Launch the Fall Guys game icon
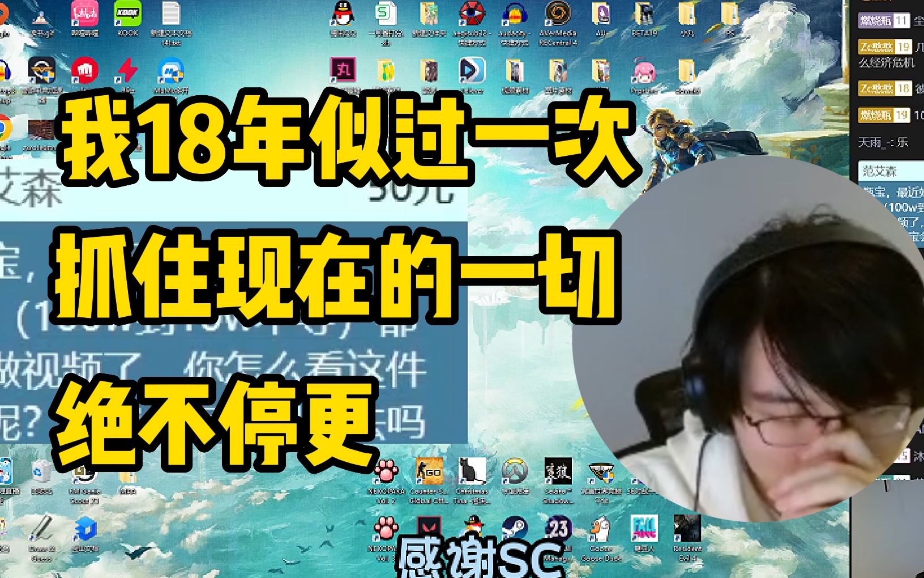The width and height of the screenshot is (924, 578). (644, 529)
